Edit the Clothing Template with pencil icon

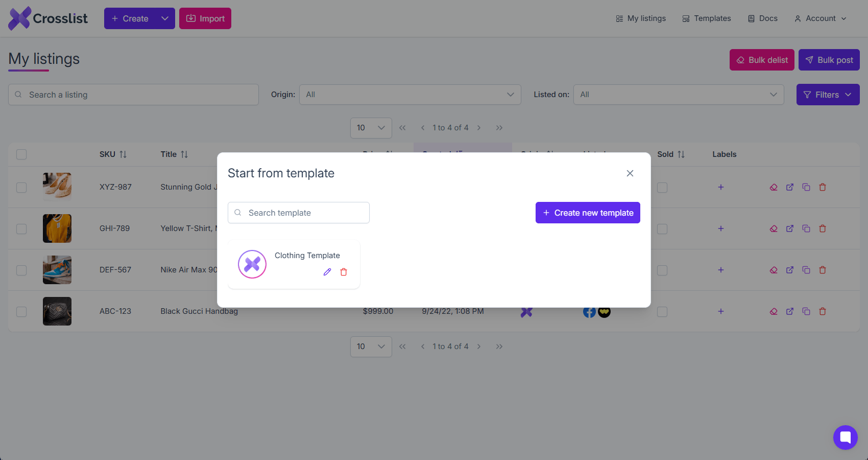(327, 272)
